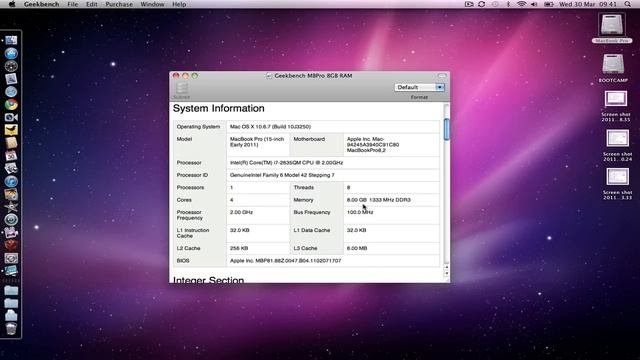Open the Geekbench dock icon
The image size is (640, 360).
(11, 271)
